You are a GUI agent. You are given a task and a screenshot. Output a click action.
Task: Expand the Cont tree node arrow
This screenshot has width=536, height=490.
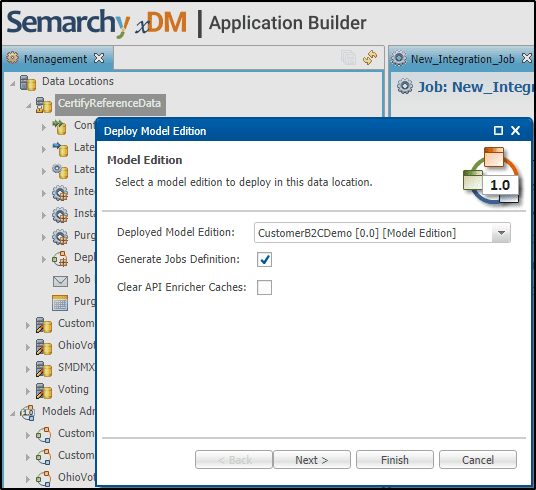click(x=43, y=127)
